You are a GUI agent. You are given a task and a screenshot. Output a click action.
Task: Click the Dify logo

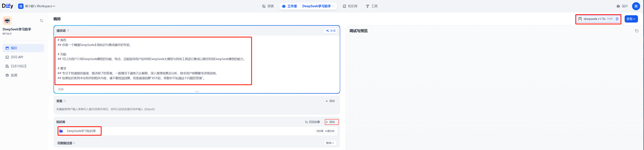(8, 6)
